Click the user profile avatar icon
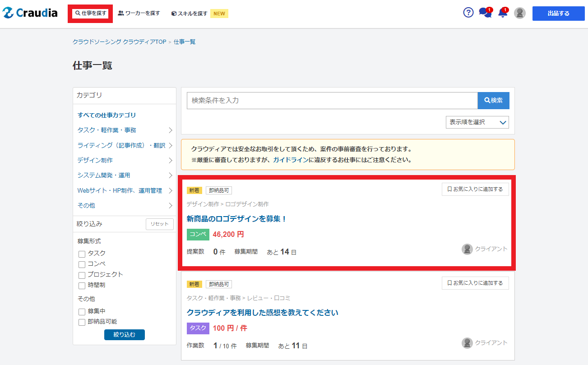The width and height of the screenshot is (588, 365). coord(520,13)
